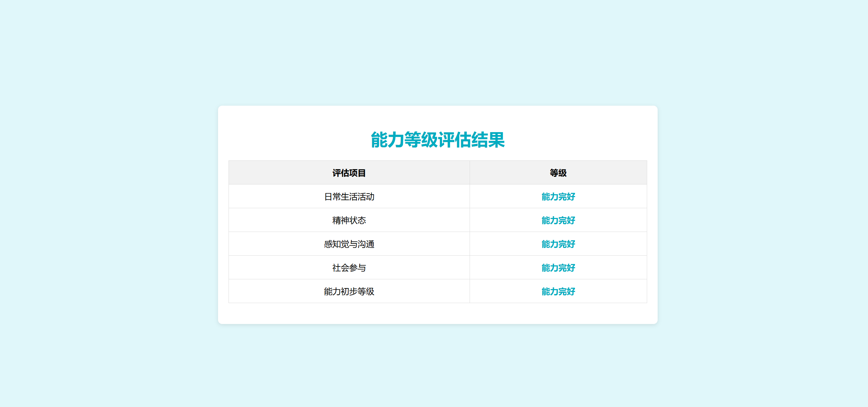Click the light blue background right of card

pyautogui.click(x=761, y=209)
